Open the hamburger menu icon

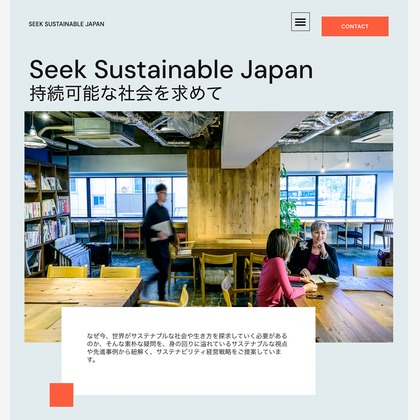(x=300, y=22)
